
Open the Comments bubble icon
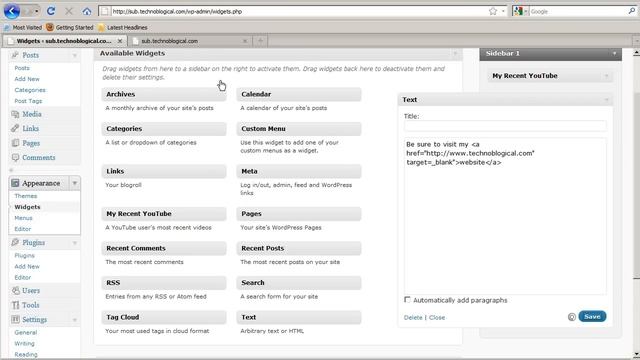(x=16, y=157)
